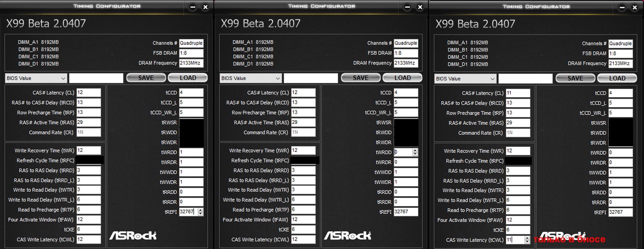
Task: Select RAS# Active Time field in right window
Action: pyautogui.click(x=518, y=123)
